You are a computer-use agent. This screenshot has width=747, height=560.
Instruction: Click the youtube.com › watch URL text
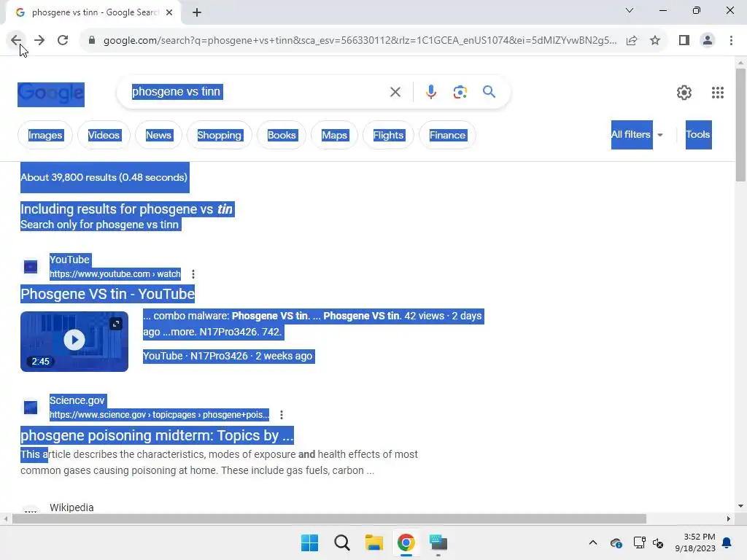(x=115, y=274)
